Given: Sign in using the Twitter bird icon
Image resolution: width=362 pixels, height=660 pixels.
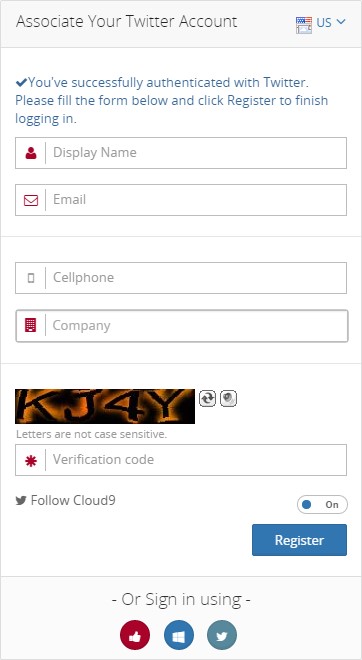Looking at the screenshot, I should (222, 635).
